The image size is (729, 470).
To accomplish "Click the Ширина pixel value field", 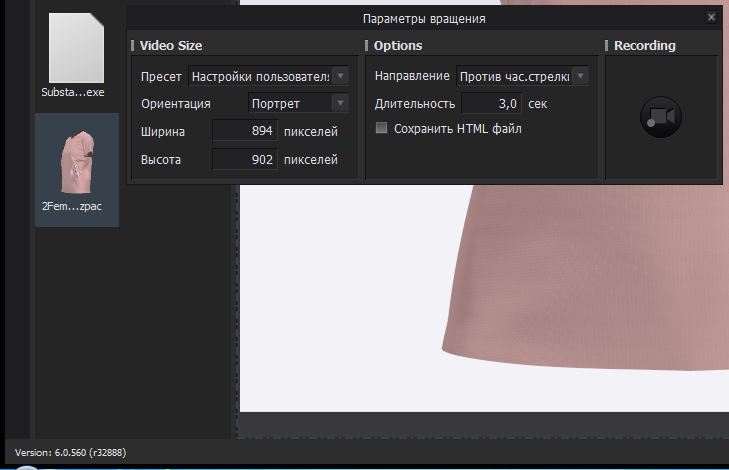I will click(x=245, y=131).
